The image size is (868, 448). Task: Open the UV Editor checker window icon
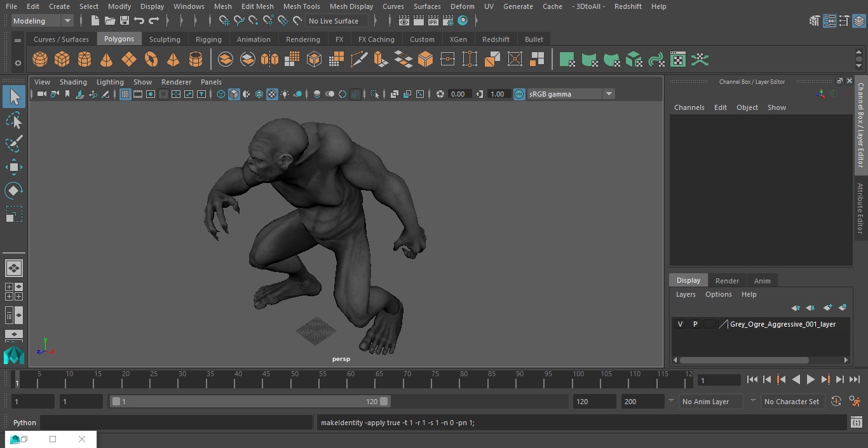pyautogui.click(x=678, y=60)
